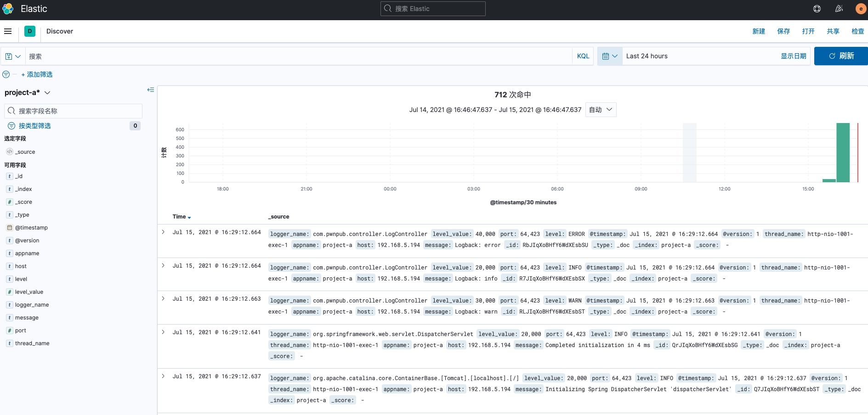Click the 712 次命中 hit count
This screenshot has width=868, height=415.
point(513,95)
